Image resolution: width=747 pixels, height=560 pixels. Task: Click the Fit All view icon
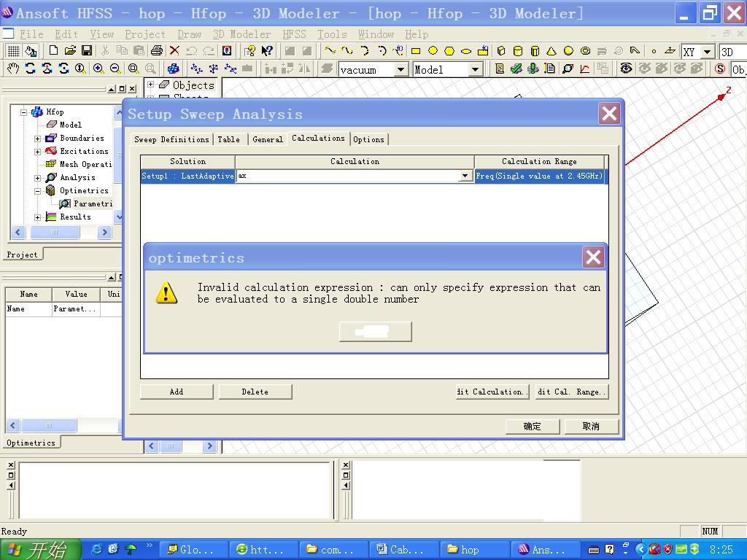133,69
